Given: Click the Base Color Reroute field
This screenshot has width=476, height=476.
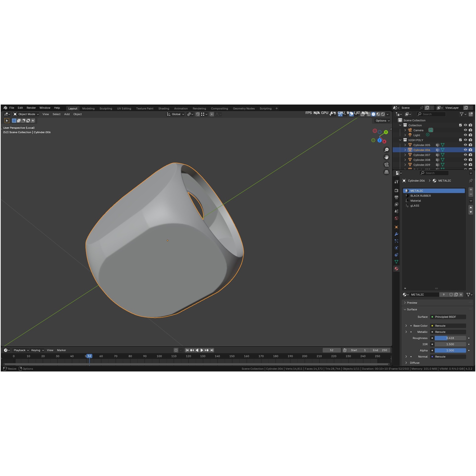Looking at the screenshot, I should (448, 326).
